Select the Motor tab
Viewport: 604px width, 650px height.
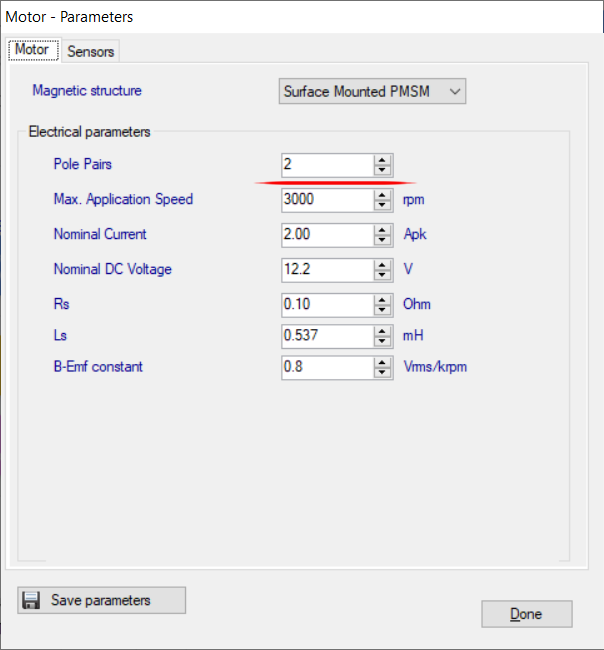32,50
